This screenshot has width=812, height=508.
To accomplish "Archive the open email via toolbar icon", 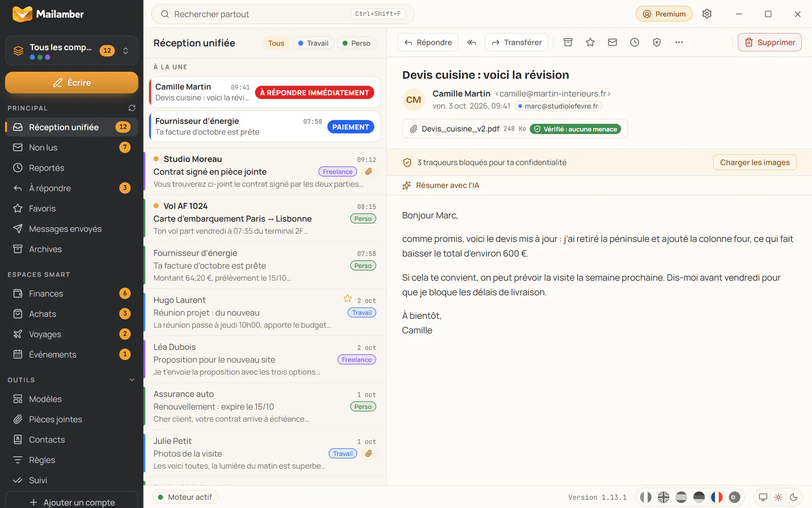I will click(x=568, y=42).
